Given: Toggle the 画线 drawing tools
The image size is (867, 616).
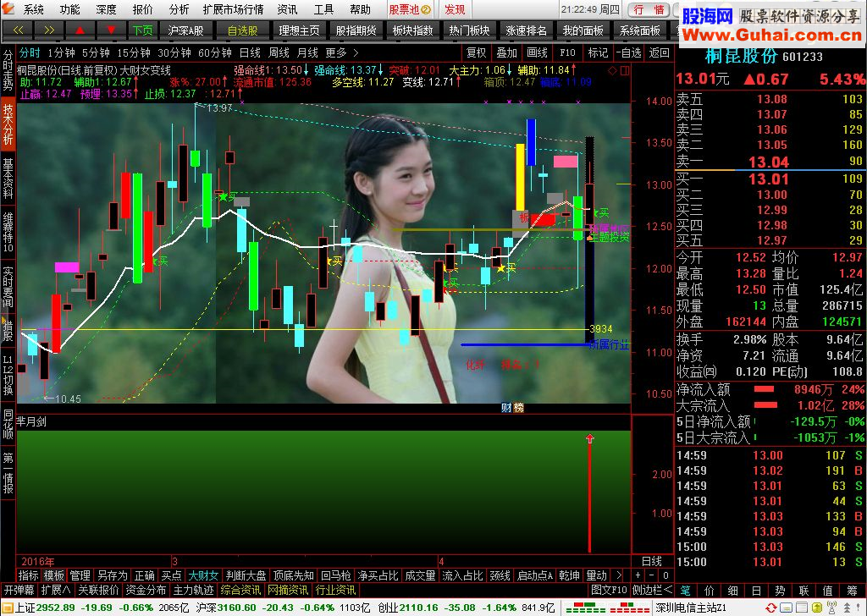Looking at the screenshot, I should [x=537, y=53].
